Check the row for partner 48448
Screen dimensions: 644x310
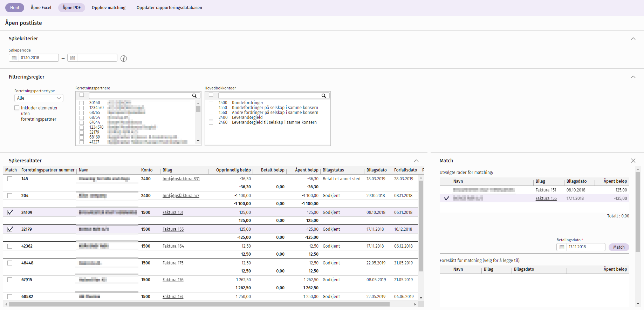click(10, 263)
